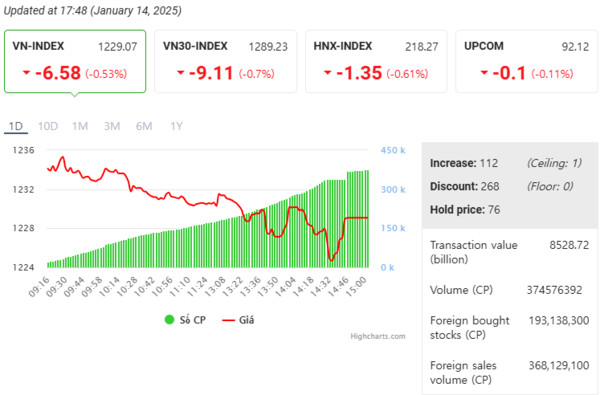Switch to the HNX-INDEX card
The image size is (600, 395).
coord(376,61)
